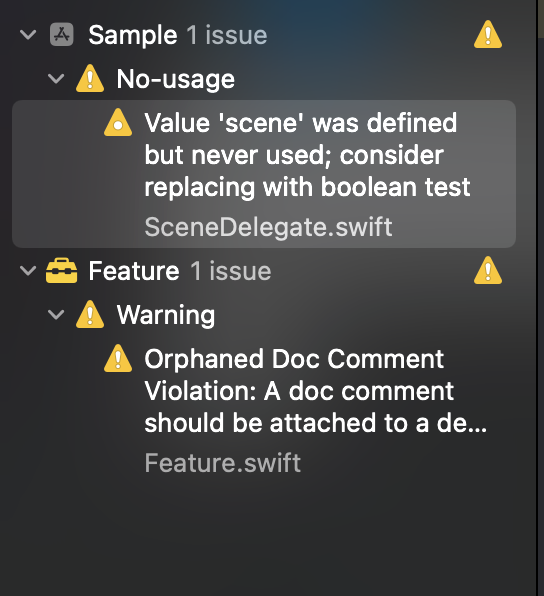The image size is (544, 596).
Task: Click the warning triangle beside No-usage
Action: click(x=90, y=79)
